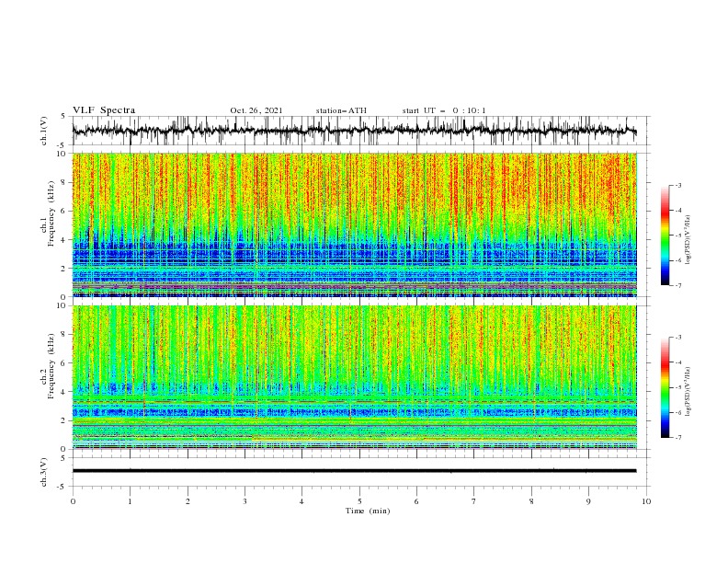Click the lower color bar '-7' label
The width and height of the screenshot is (728, 563).
678,438
